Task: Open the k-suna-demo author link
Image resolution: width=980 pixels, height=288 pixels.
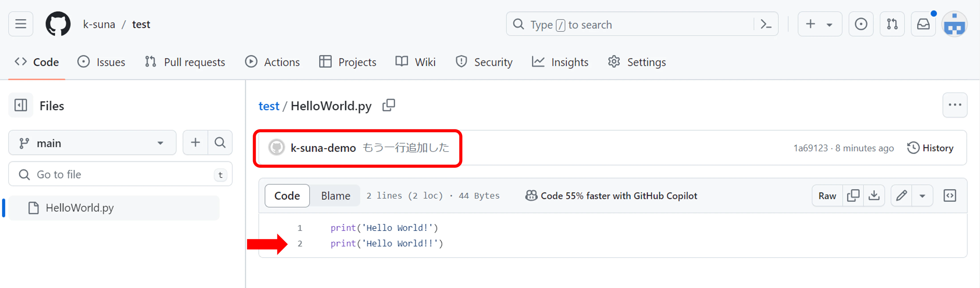Action: (x=323, y=148)
